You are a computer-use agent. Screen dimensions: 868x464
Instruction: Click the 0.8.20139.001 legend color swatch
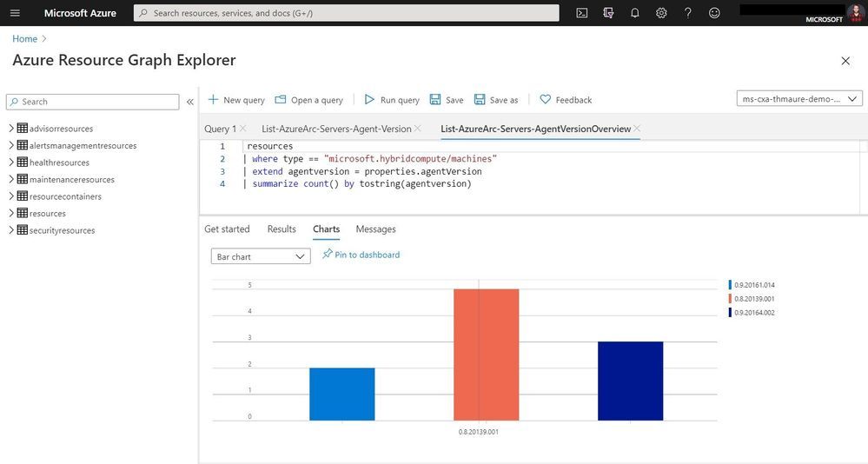pos(730,298)
